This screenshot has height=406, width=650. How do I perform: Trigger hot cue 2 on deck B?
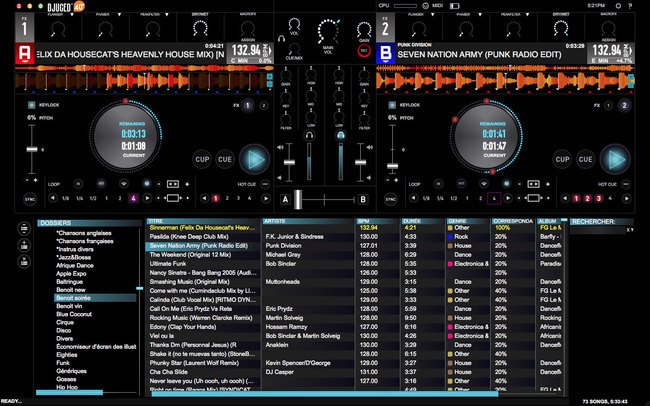587,199
